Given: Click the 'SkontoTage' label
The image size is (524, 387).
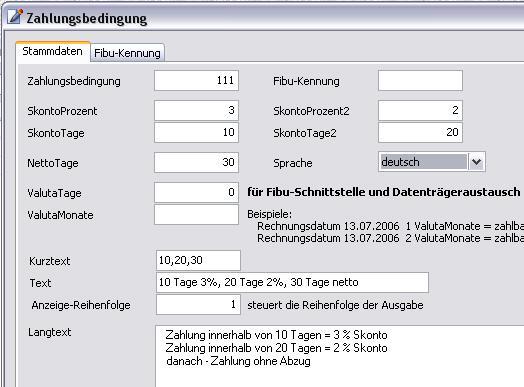Looking at the screenshot, I should coord(56,133).
